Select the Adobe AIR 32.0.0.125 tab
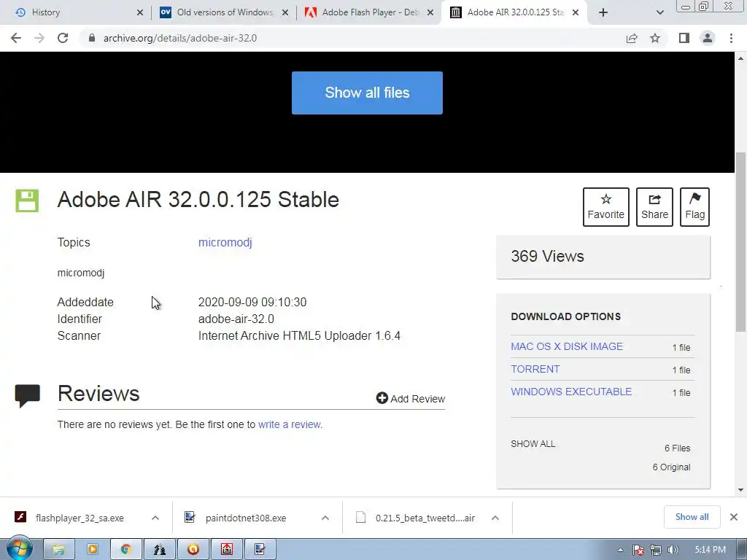Image resolution: width=747 pixels, height=560 pixels. pyautogui.click(x=516, y=12)
